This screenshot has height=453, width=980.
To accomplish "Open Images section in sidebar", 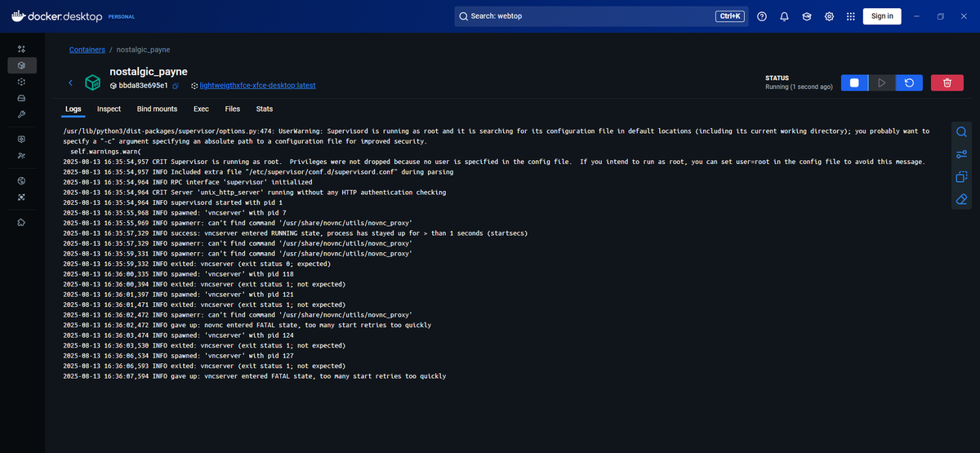I will click(22, 82).
